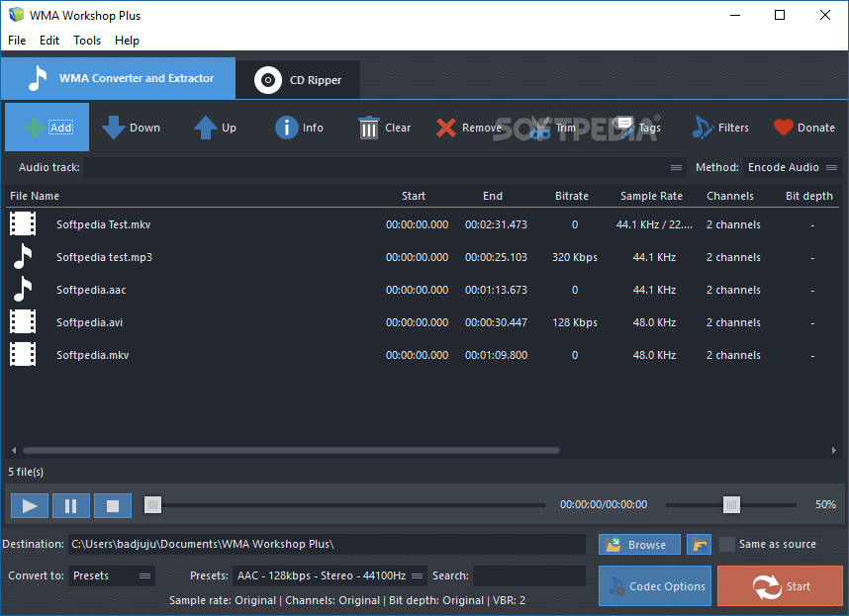Screen dimensions: 849x616
Task: Expand the AAC 128kbps presets dropdown
Action: coord(330,575)
